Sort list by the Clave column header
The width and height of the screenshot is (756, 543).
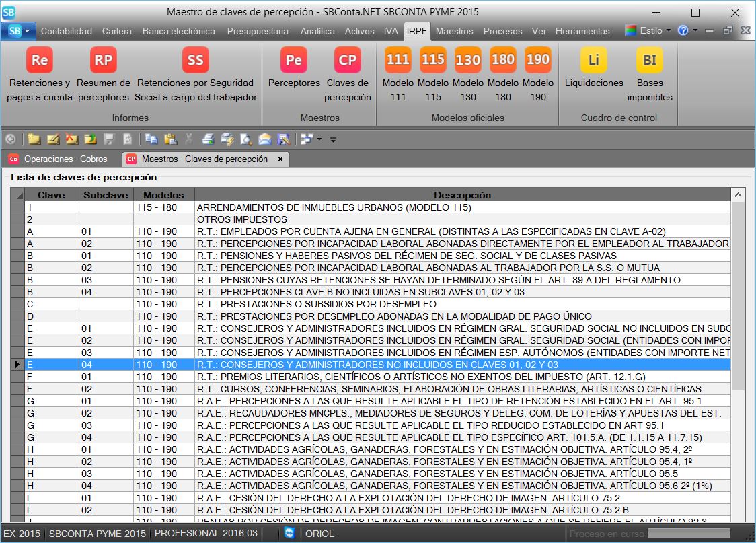click(x=51, y=195)
